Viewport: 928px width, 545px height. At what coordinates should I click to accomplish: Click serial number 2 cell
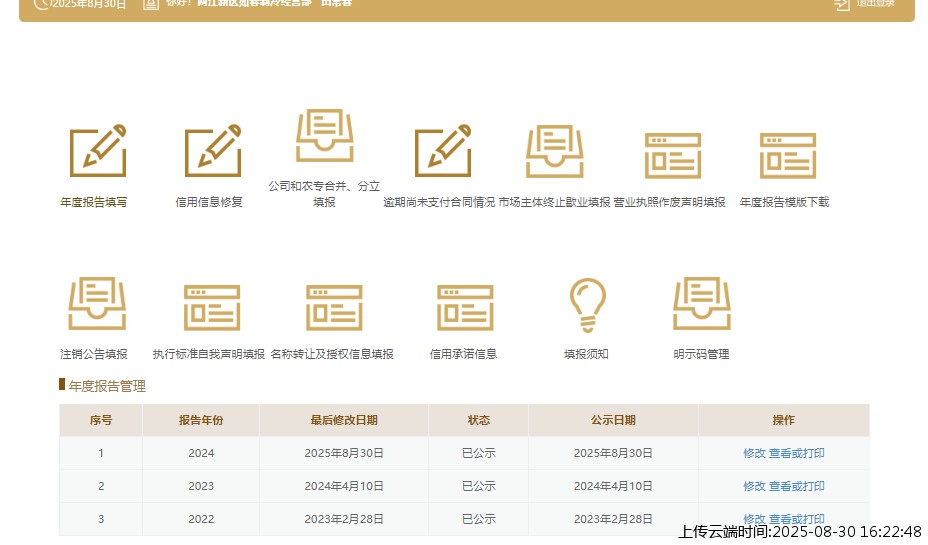pos(101,486)
